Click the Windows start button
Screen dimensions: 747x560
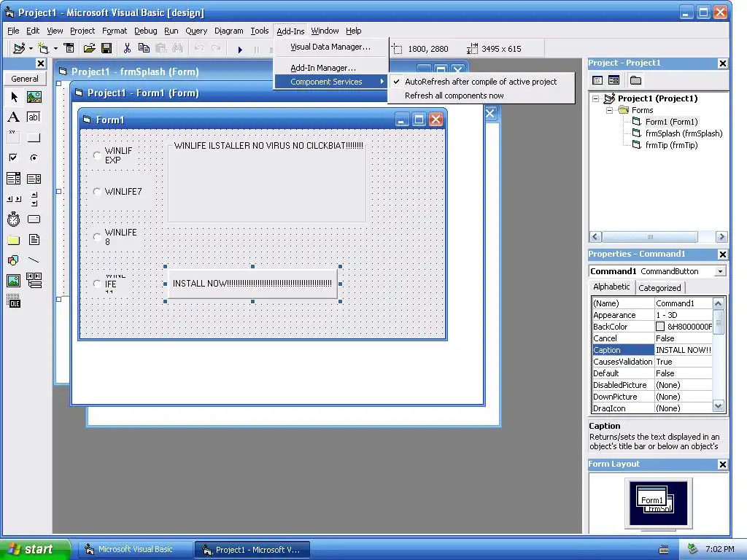[x=35, y=550]
